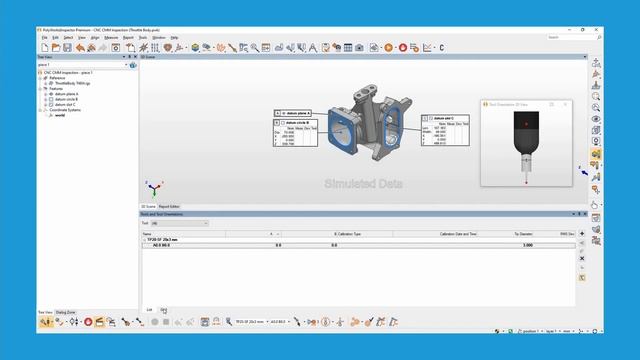Open the piece 1 dropdown in Tree View

pos(126,65)
